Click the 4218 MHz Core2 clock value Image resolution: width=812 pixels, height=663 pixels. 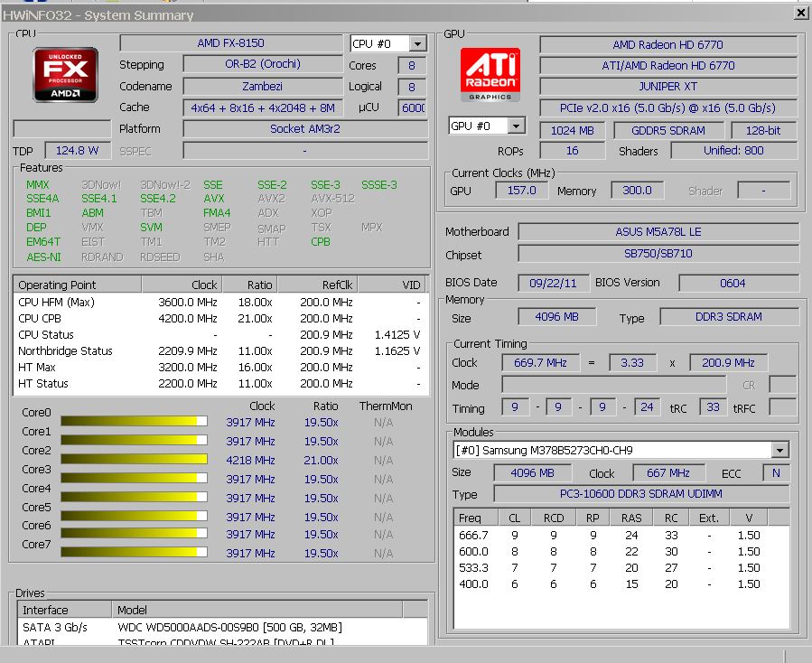[250, 460]
